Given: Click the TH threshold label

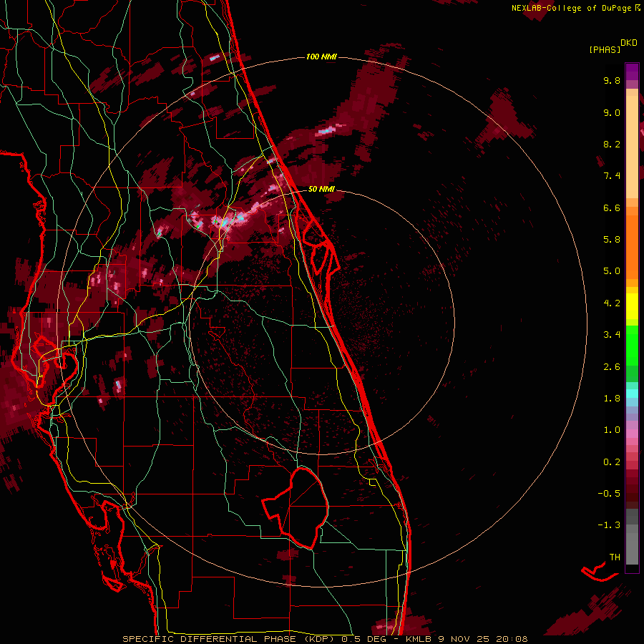Looking at the screenshot, I should pos(615,557).
